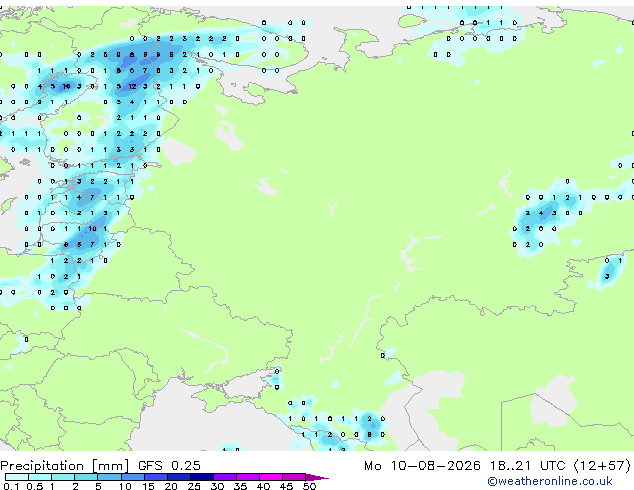The height and width of the screenshot is (490, 634).
Task: Click the magenta swatch between 40 and 45
Action: [271, 477]
